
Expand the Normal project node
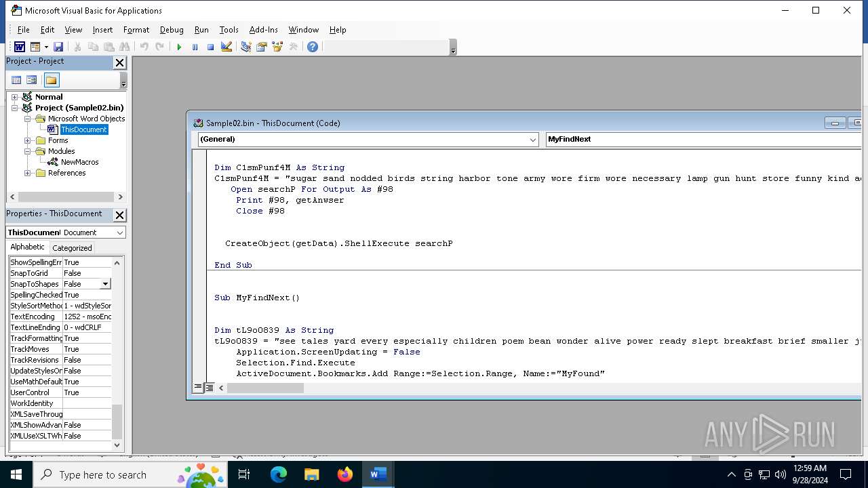coord(14,97)
